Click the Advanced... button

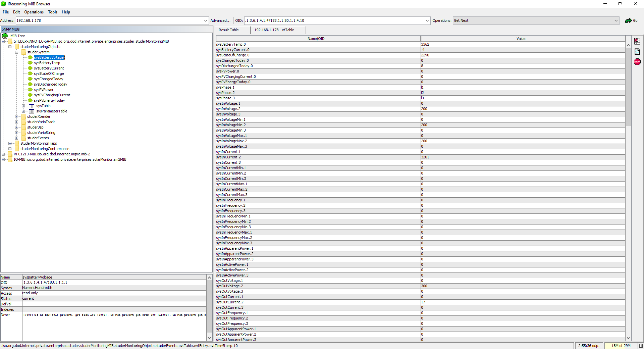(x=220, y=21)
